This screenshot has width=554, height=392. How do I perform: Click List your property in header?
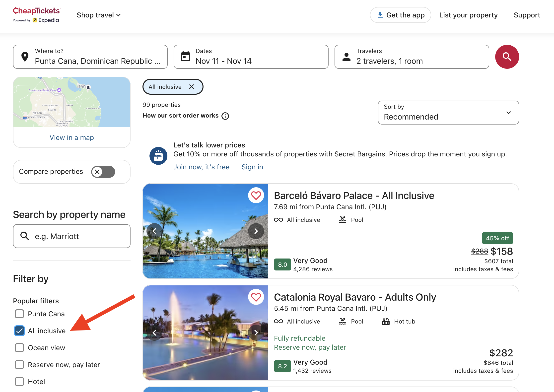coord(468,15)
